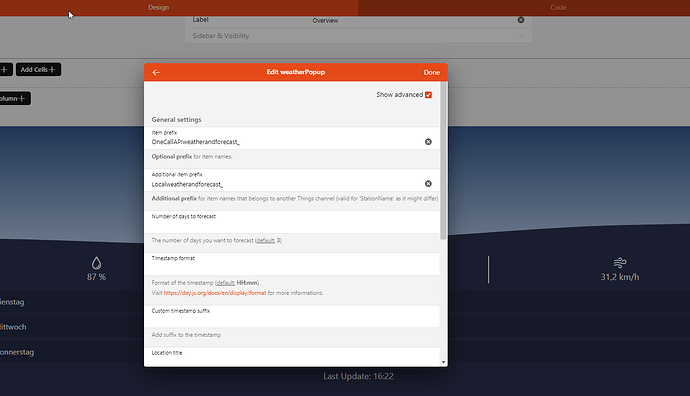Click the Add Cells button
Screen dimensions: 690x396
pos(38,70)
